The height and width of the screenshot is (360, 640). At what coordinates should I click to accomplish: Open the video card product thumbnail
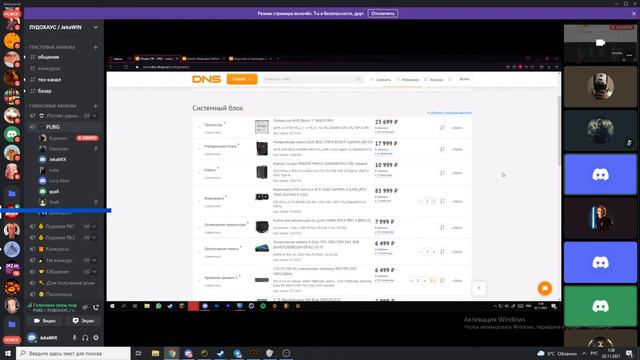(262, 197)
